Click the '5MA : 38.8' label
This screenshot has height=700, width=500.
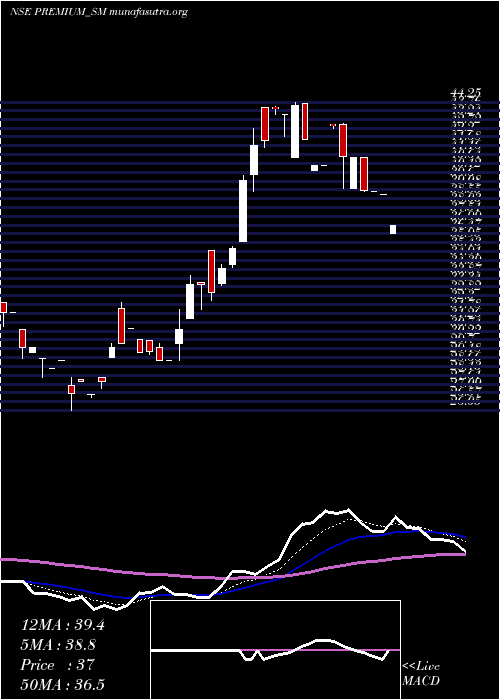click(x=58, y=645)
